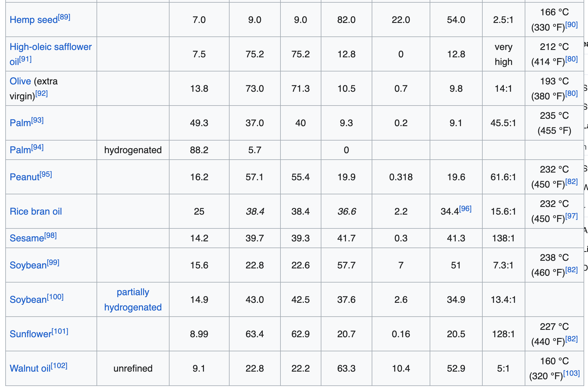
Task: Open the Peanut oil link
Action: tap(25, 177)
